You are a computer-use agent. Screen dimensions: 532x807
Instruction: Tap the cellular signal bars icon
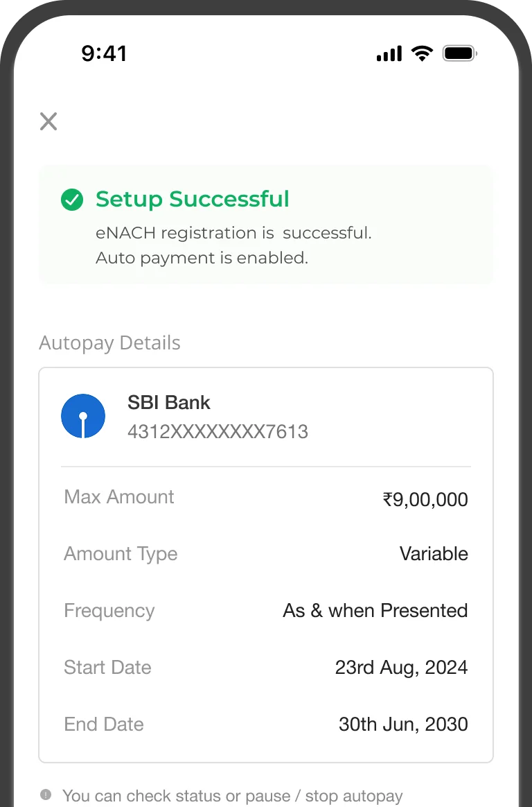[x=389, y=53]
